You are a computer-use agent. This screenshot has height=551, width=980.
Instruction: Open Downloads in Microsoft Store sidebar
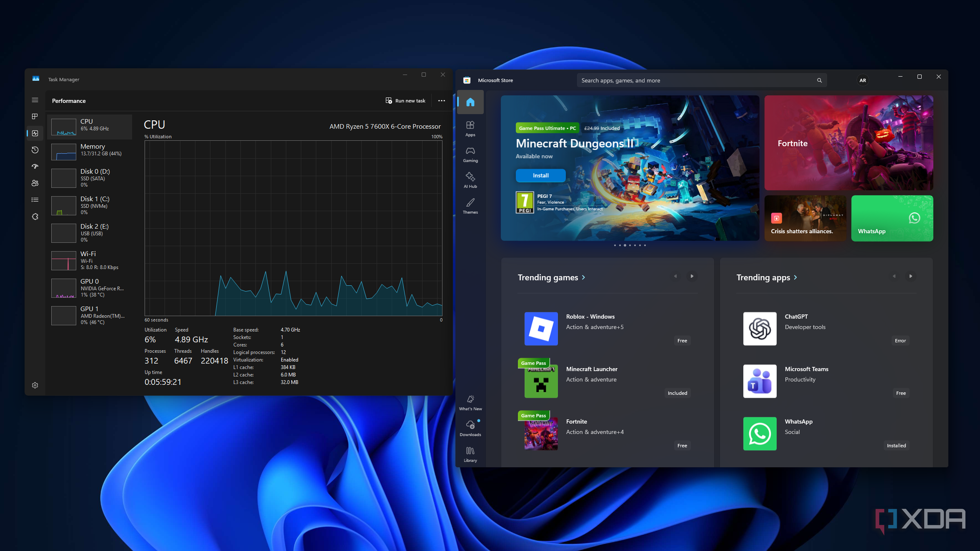470,429
